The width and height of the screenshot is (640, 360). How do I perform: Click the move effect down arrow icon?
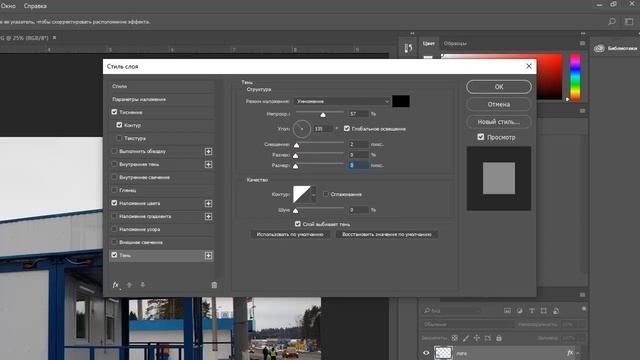(142, 285)
